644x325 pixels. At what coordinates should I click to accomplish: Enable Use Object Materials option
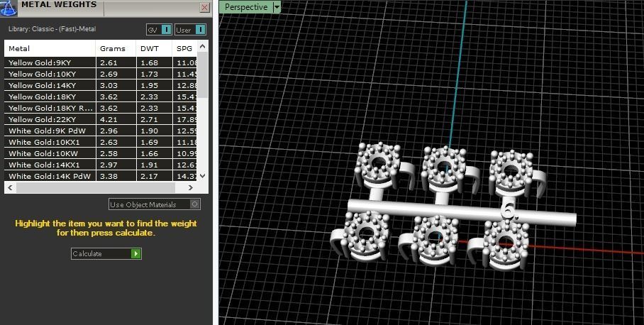pyautogui.click(x=155, y=204)
